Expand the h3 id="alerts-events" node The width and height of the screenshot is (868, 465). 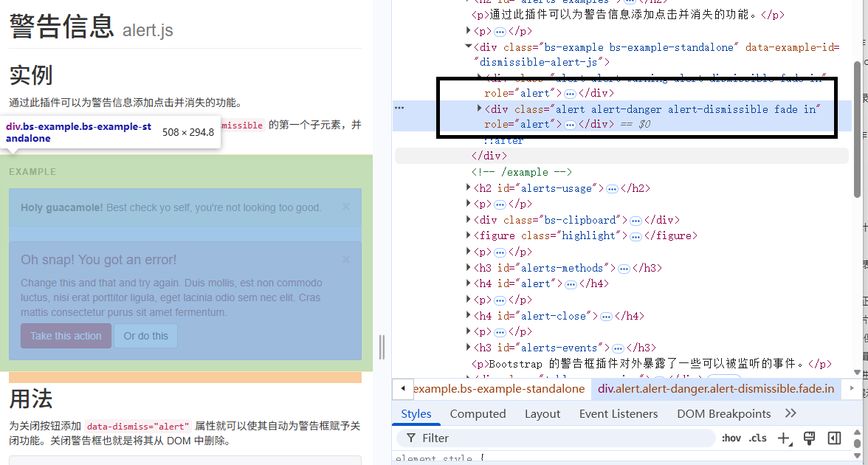pyautogui.click(x=468, y=348)
